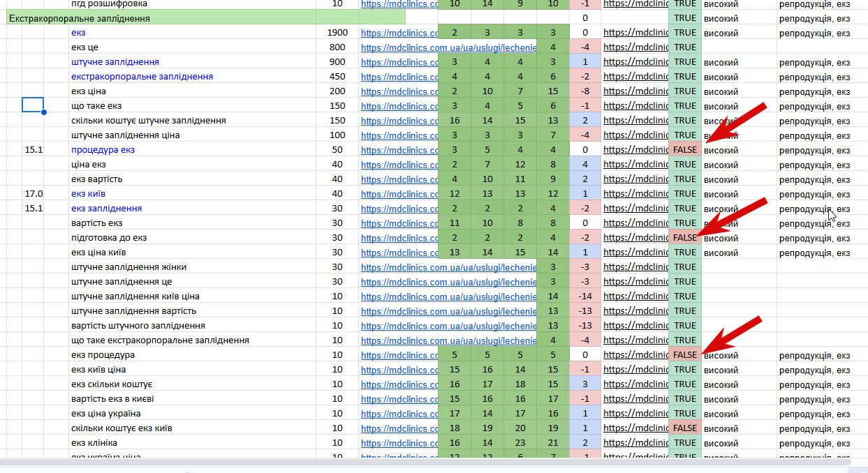Click the FALSE cell in 'процедура екз' row
868x473 pixels.
pos(685,150)
